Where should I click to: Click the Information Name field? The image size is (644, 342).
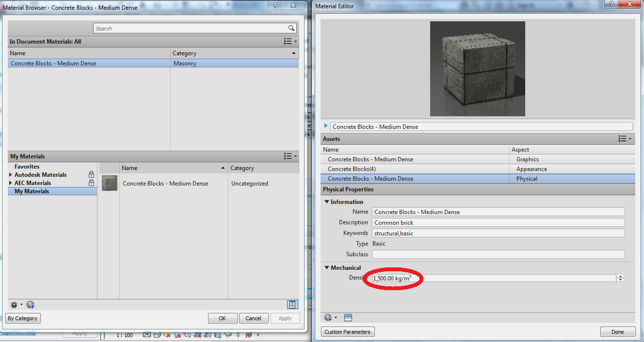499,212
